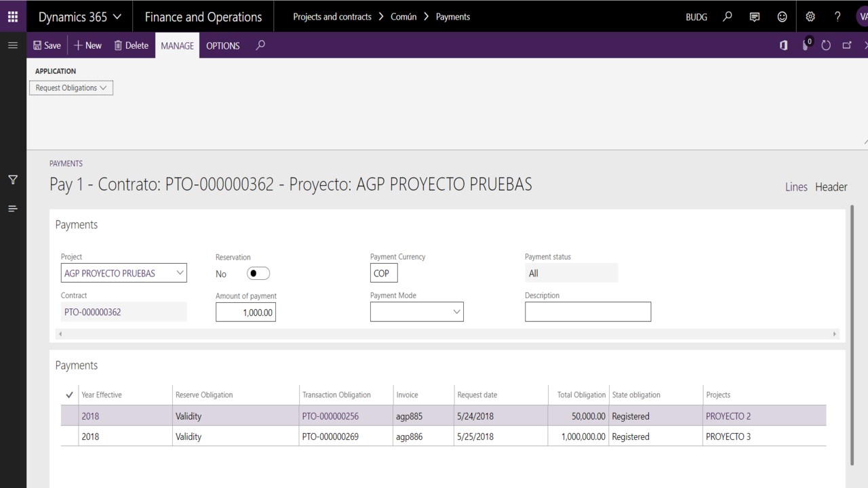Open the filter pane funnel icon
This screenshot has width=868, height=488.
[x=12, y=180]
